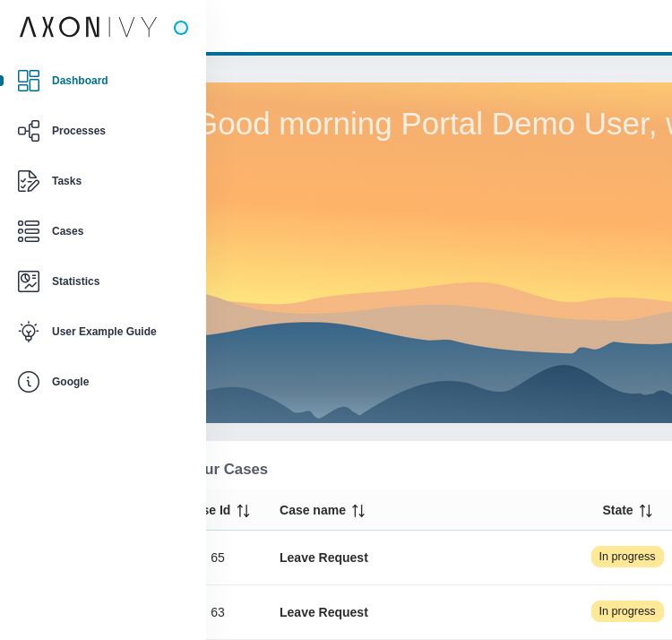Click the case Id 65 cell

(x=218, y=558)
